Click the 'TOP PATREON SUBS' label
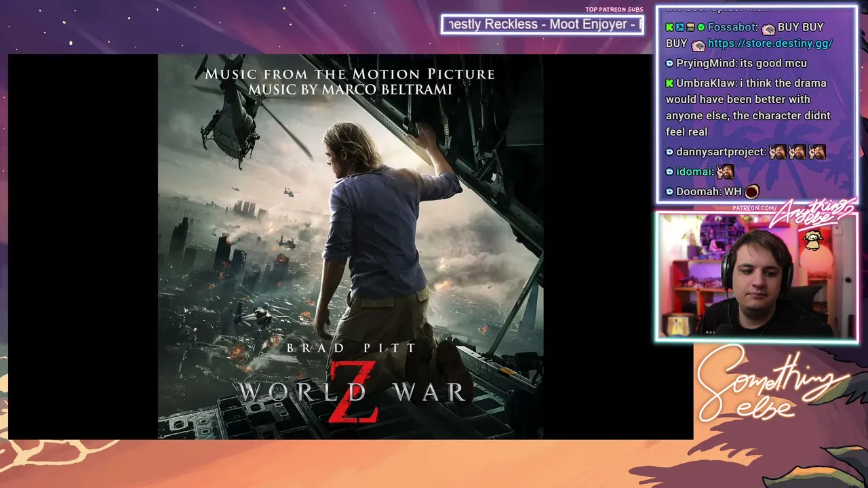The height and width of the screenshot is (488, 868). (614, 9)
